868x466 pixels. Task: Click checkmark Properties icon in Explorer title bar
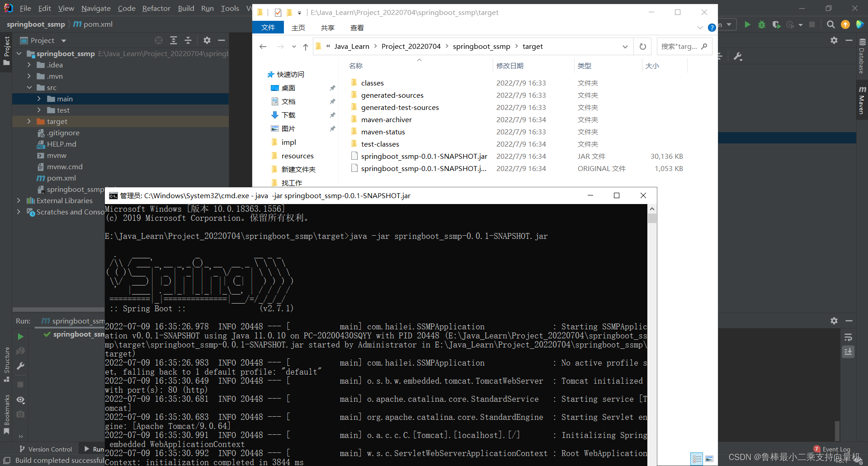click(278, 13)
